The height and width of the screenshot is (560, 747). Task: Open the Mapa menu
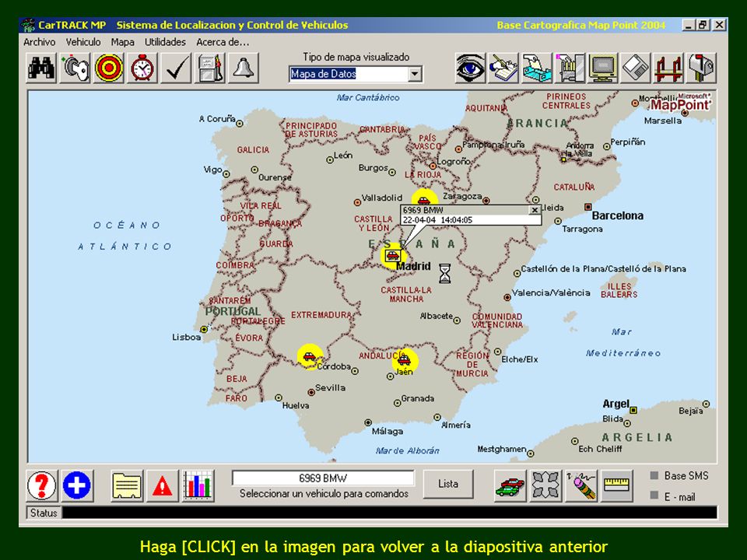122,42
